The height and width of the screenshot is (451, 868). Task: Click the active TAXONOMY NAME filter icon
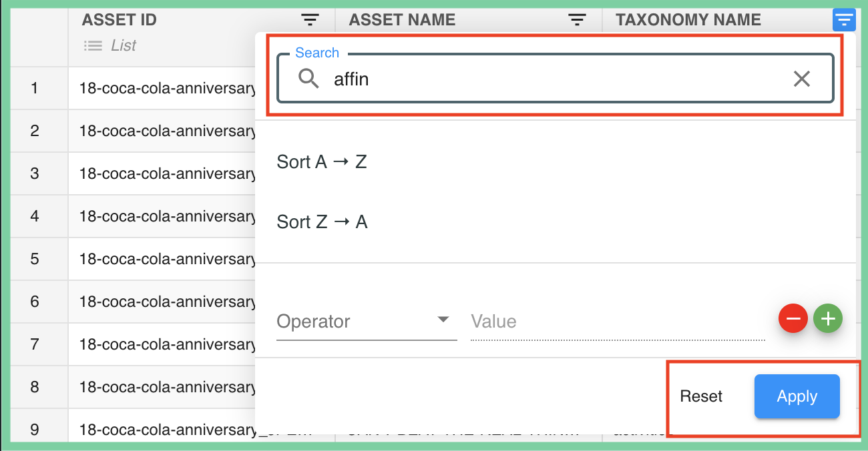844,20
